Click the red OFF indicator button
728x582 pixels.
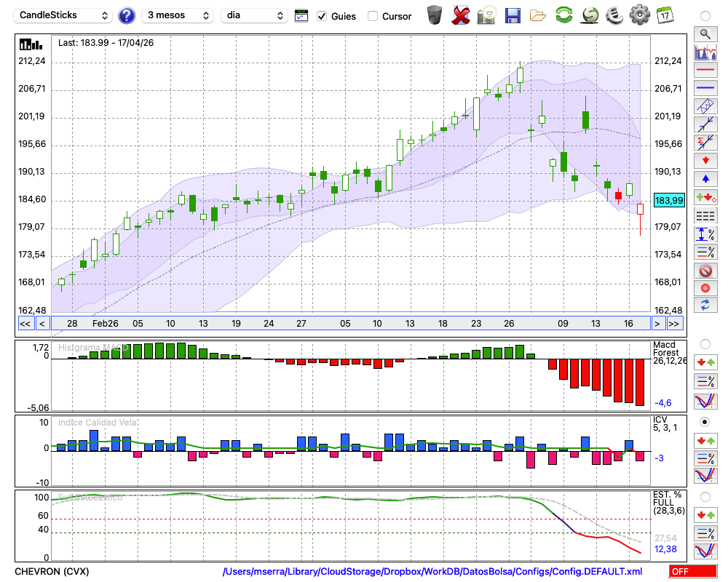coord(693,571)
